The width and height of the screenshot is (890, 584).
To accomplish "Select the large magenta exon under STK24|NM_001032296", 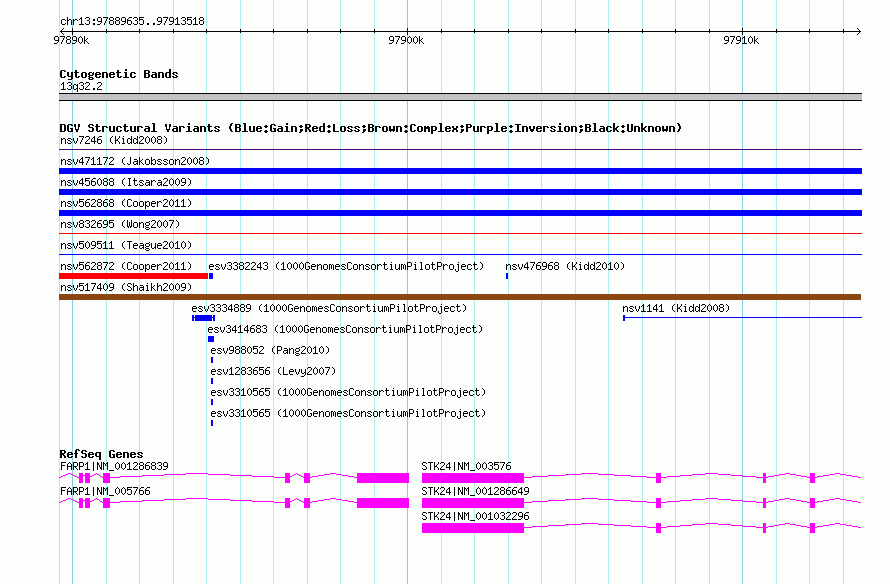I will pyautogui.click(x=473, y=528).
